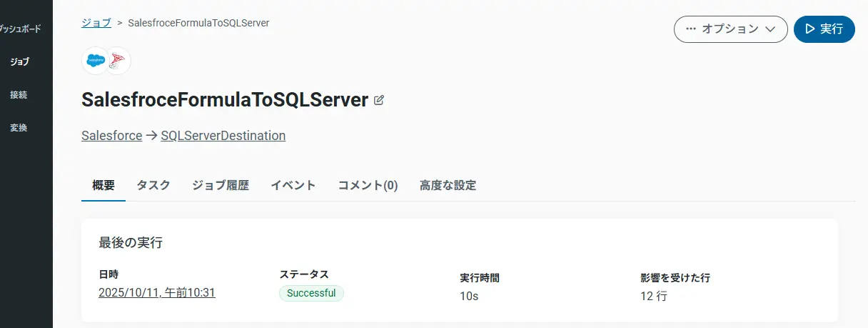
Task: Open the ジョブ履歴 tab
Action: tap(221, 186)
